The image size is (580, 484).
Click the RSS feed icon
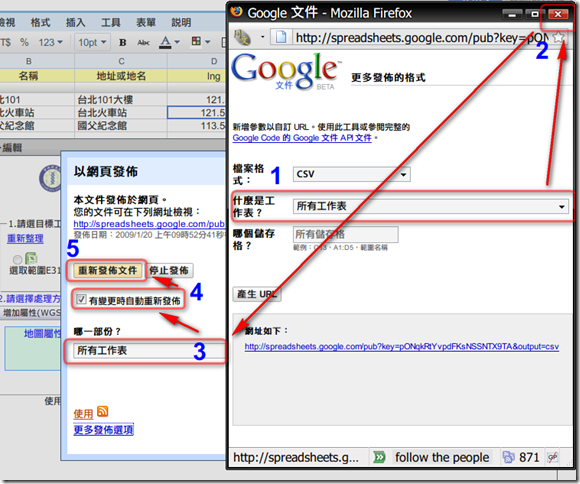[102, 411]
